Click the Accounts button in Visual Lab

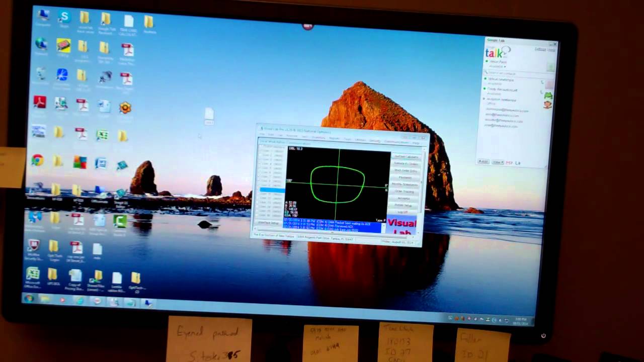coord(404,198)
